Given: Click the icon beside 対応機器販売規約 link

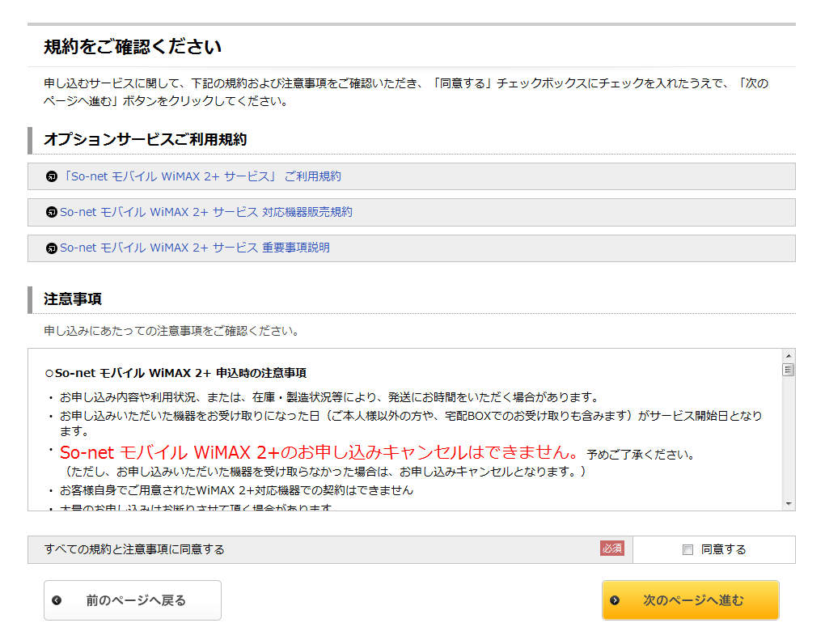Looking at the screenshot, I should [x=52, y=212].
